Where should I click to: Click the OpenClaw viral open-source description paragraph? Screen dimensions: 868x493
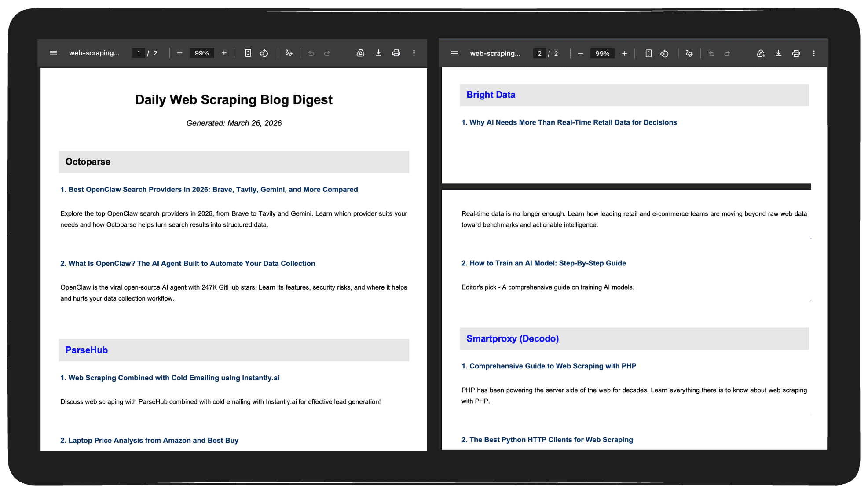(234, 293)
